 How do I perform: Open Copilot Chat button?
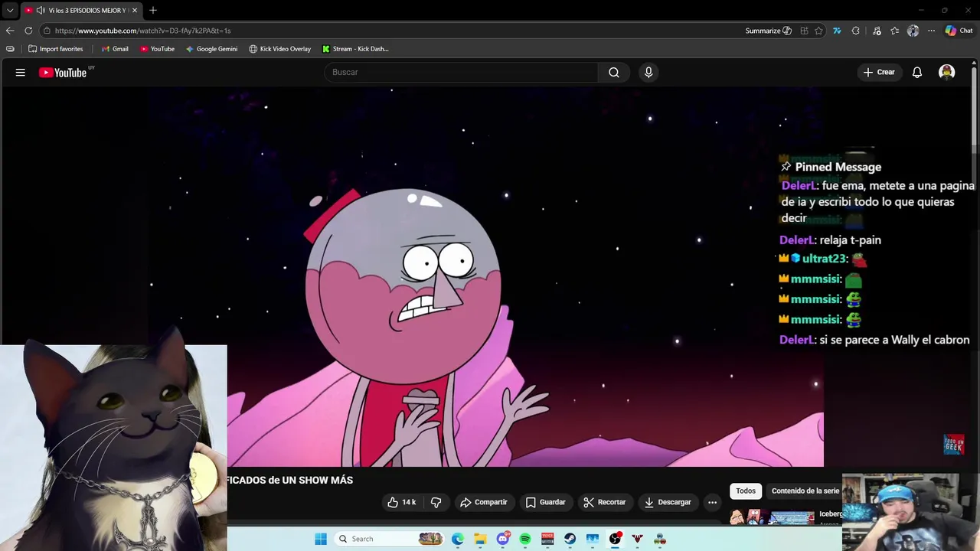959,31
